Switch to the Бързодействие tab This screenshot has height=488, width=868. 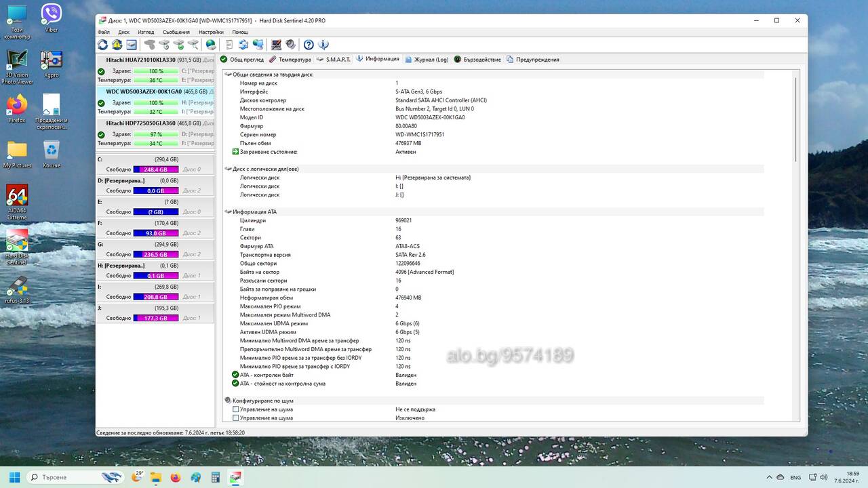coord(478,60)
